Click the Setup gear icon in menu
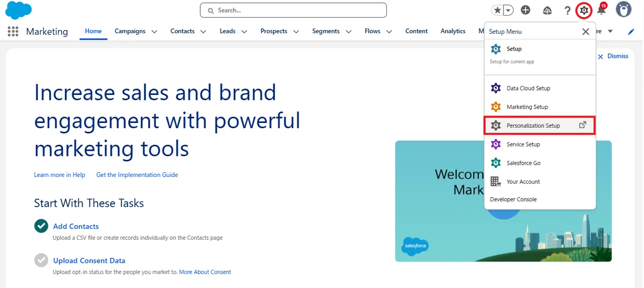This screenshot has height=288, width=644. tap(496, 49)
